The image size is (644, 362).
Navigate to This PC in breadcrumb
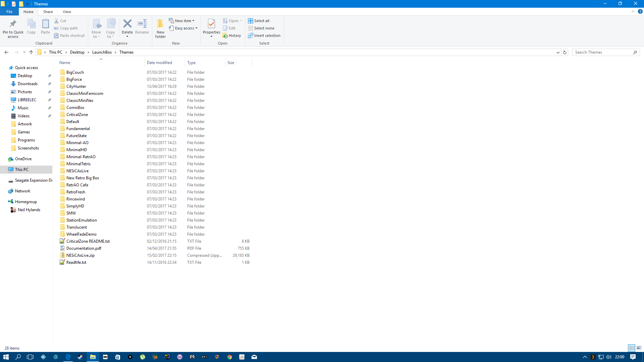pyautogui.click(x=56, y=52)
